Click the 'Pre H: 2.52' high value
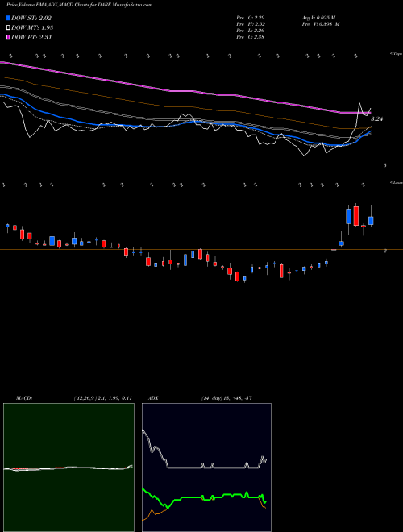The height and width of the screenshot is (532, 403). (251, 24)
